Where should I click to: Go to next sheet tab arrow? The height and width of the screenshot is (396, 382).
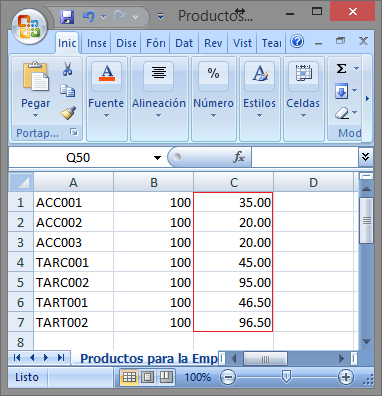point(46,358)
